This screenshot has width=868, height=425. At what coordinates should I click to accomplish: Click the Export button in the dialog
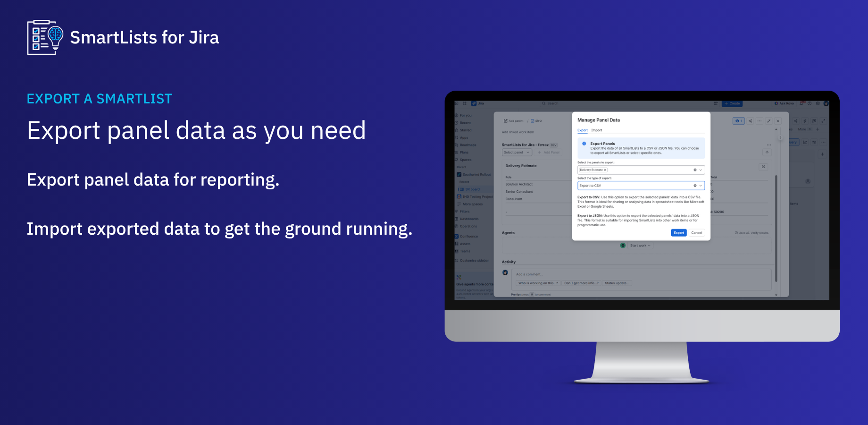click(x=679, y=233)
